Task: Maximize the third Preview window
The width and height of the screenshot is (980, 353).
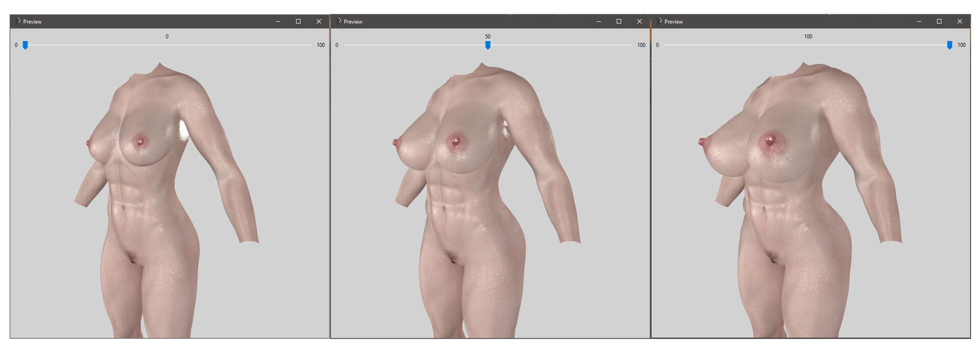Action: [x=939, y=21]
